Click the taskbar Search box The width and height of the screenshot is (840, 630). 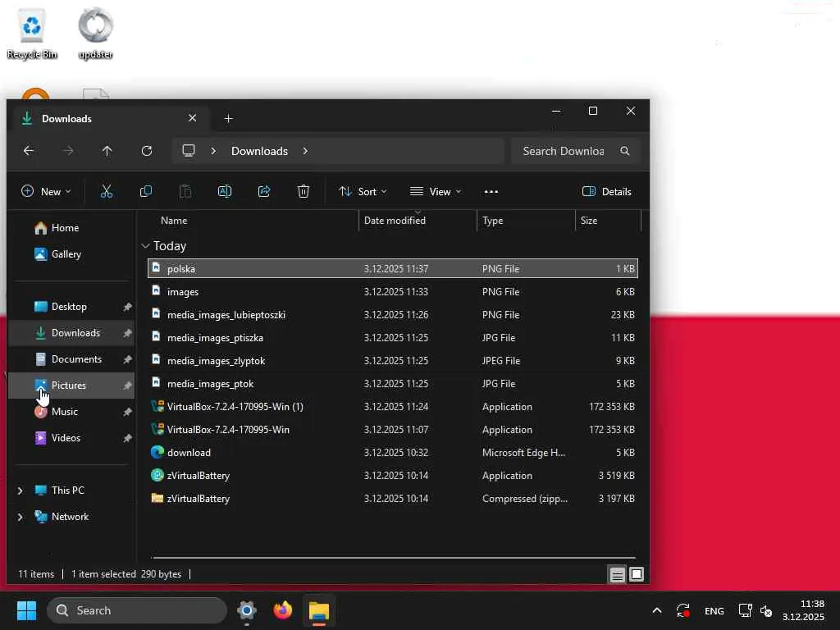point(137,610)
